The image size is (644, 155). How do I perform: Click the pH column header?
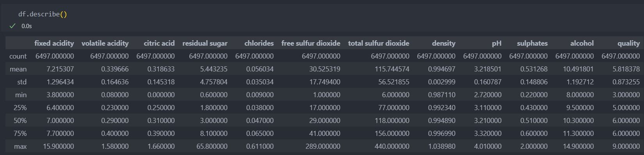497,43
